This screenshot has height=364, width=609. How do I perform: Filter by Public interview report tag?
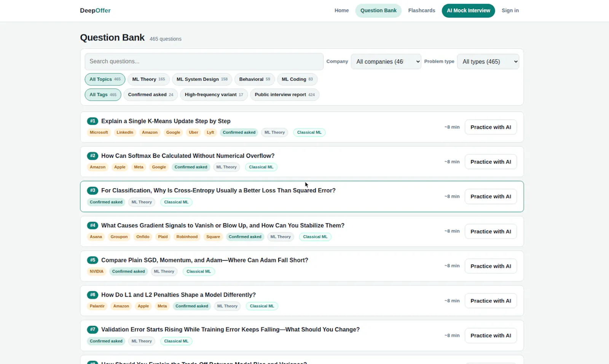pyautogui.click(x=285, y=95)
